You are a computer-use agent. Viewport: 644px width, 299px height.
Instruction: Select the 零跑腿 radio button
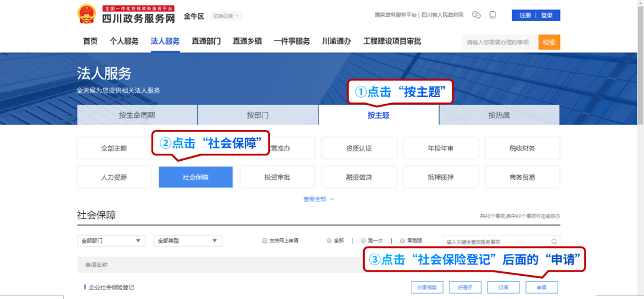click(402, 241)
